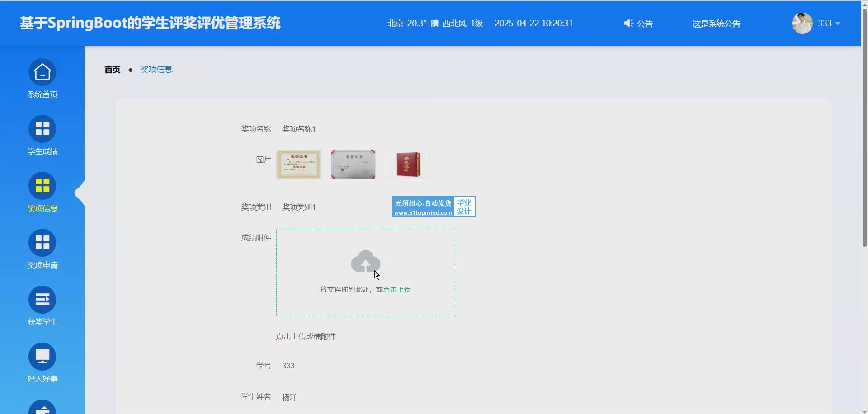Open the 学生成绩 grid icon
Image resolution: width=868 pixels, height=414 pixels.
42,129
